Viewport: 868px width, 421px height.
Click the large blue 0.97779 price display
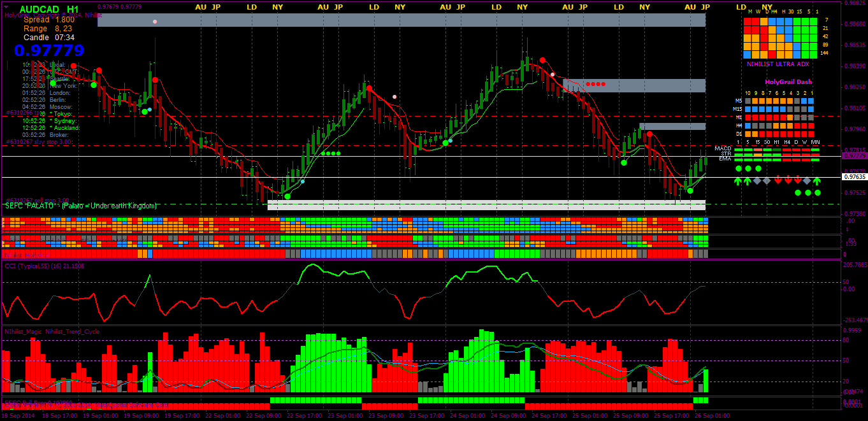tap(49, 50)
